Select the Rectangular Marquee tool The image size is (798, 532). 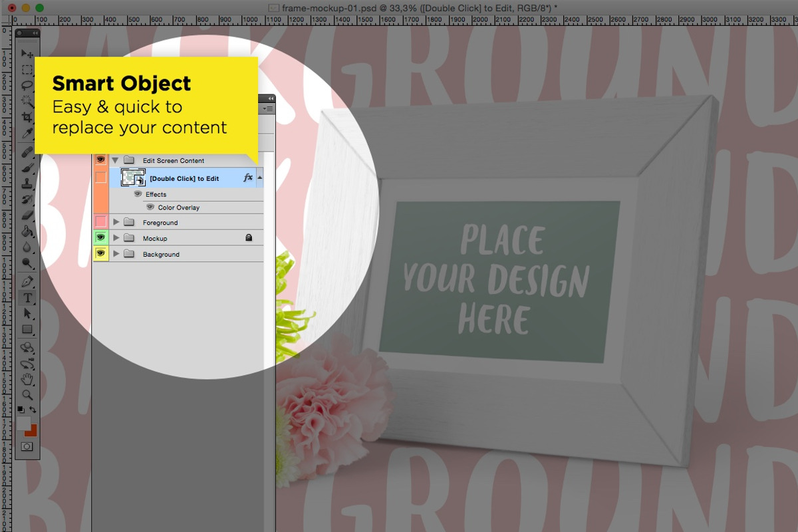click(x=27, y=69)
